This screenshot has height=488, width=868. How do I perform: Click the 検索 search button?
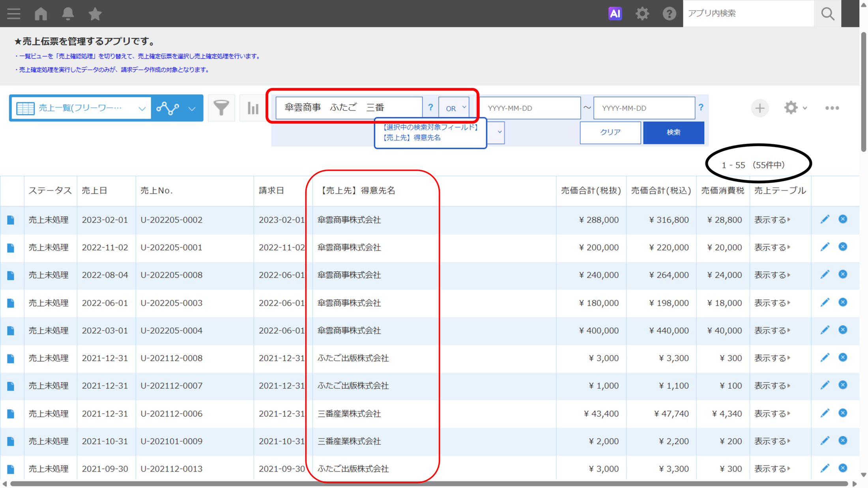point(673,132)
